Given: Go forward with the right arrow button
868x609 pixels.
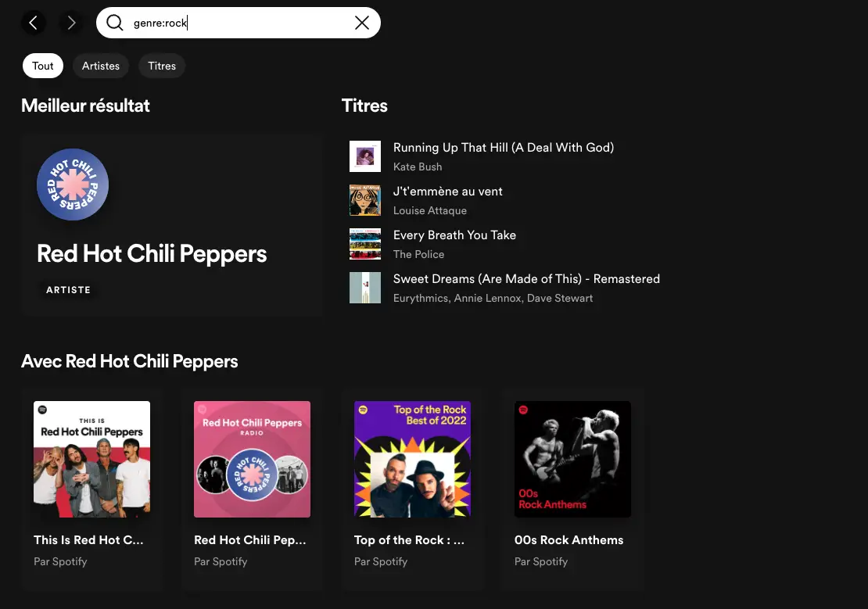Looking at the screenshot, I should 71,23.
